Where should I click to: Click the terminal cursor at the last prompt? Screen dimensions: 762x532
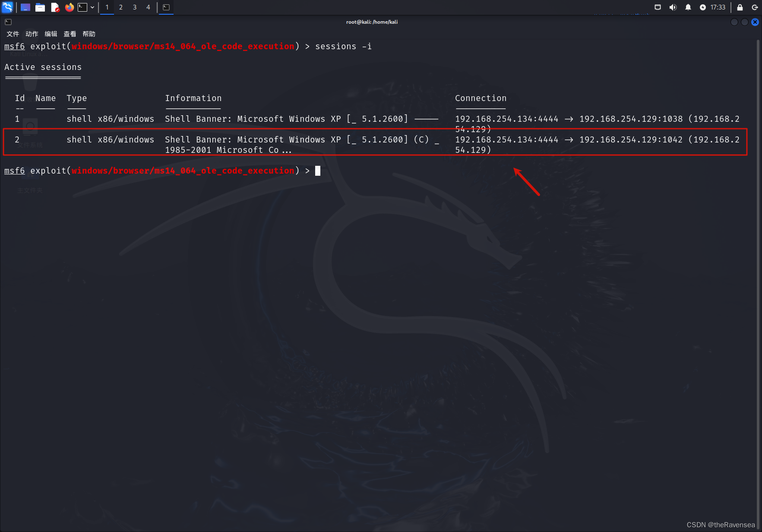(x=318, y=171)
